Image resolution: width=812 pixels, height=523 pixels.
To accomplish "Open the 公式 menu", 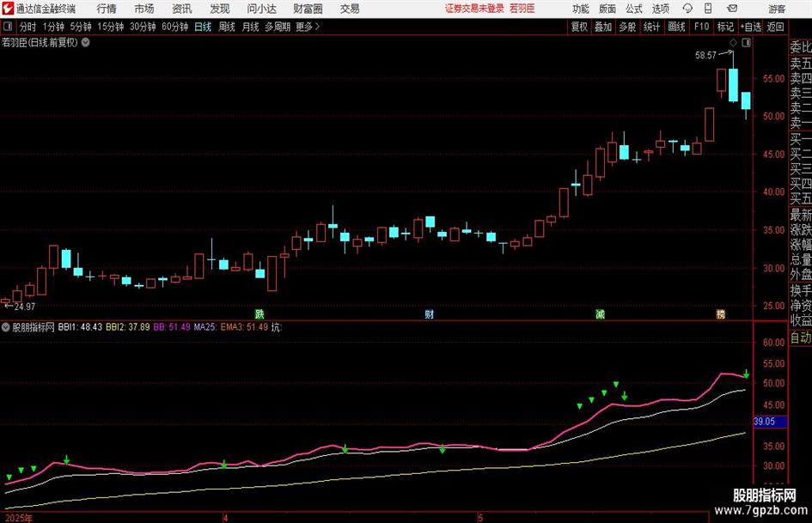I will point(633,9).
